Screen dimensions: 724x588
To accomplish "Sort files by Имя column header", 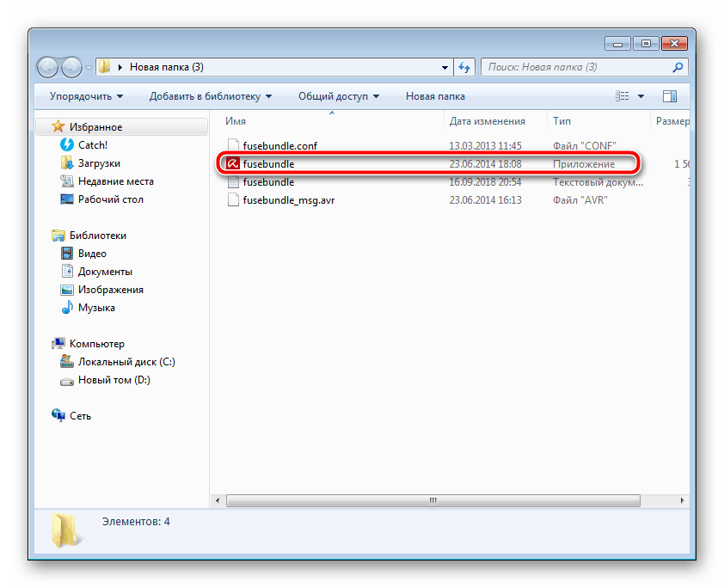I will (236, 122).
